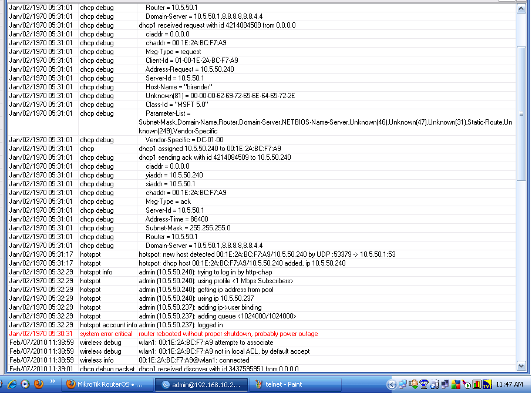Open the four-colored squares antivirus tray icon
532x406 pixels.
(x=456, y=385)
